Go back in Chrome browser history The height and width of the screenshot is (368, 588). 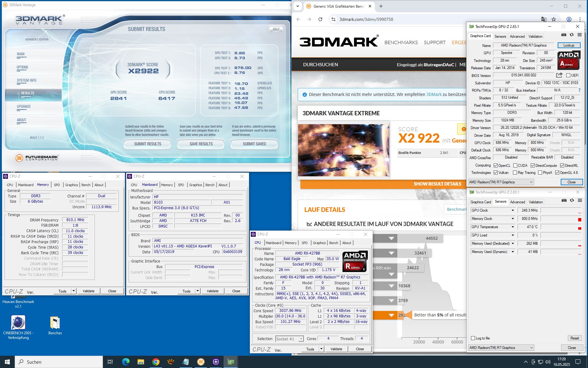coord(298,19)
